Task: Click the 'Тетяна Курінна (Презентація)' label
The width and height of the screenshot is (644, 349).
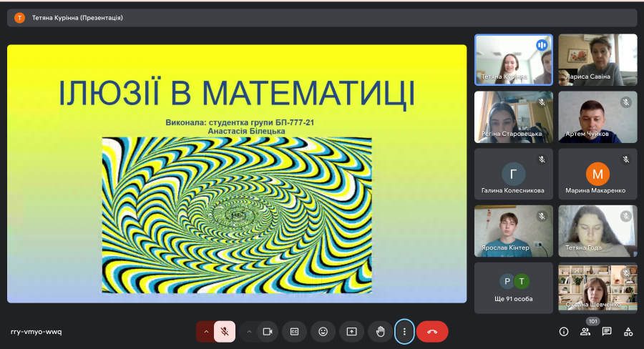Action: 77,18
